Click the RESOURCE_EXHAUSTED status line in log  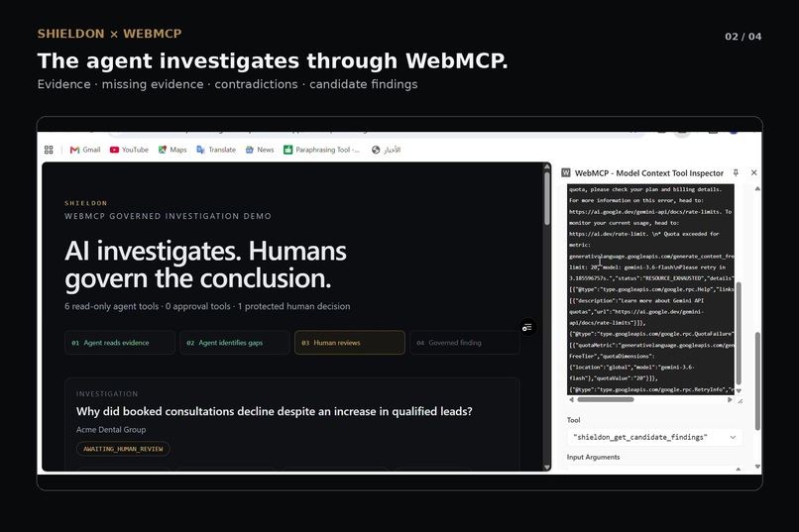[x=651, y=278]
